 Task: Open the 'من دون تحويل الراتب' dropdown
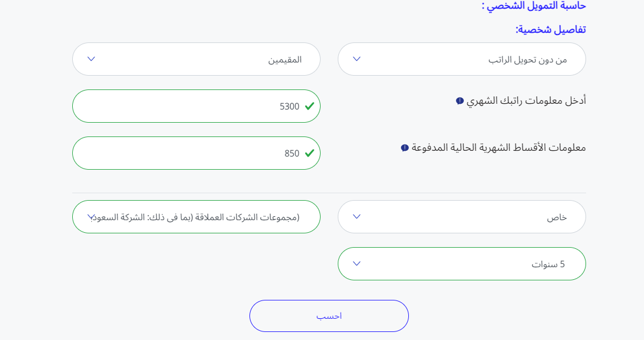click(x=462, y=59)
